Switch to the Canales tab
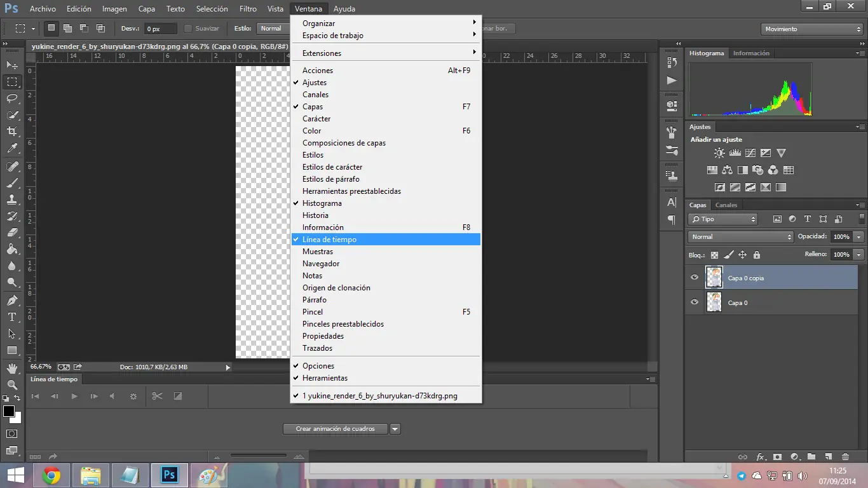The width and height of the screenshot is (868, 488). point(726,205)
